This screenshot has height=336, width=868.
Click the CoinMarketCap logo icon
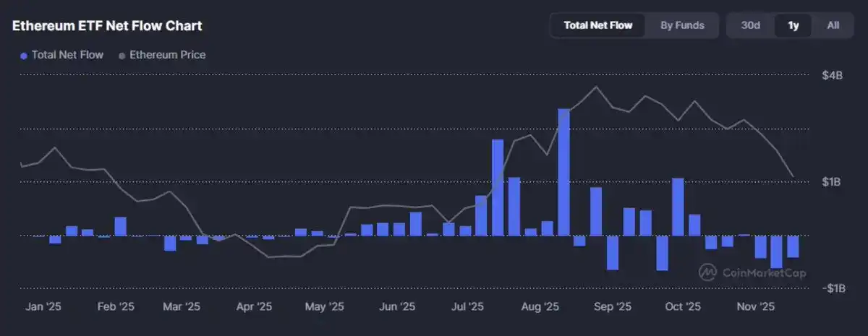tap(707, 272)
